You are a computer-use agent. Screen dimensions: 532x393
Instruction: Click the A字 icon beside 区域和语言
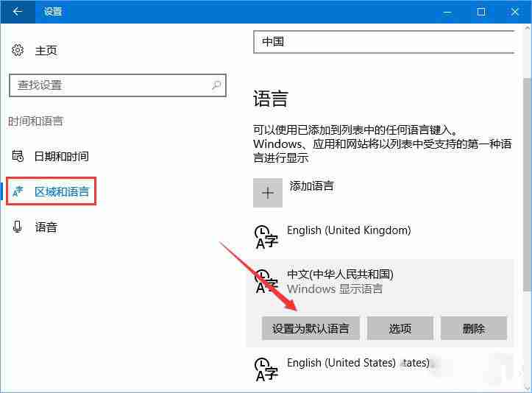point(18,191)
